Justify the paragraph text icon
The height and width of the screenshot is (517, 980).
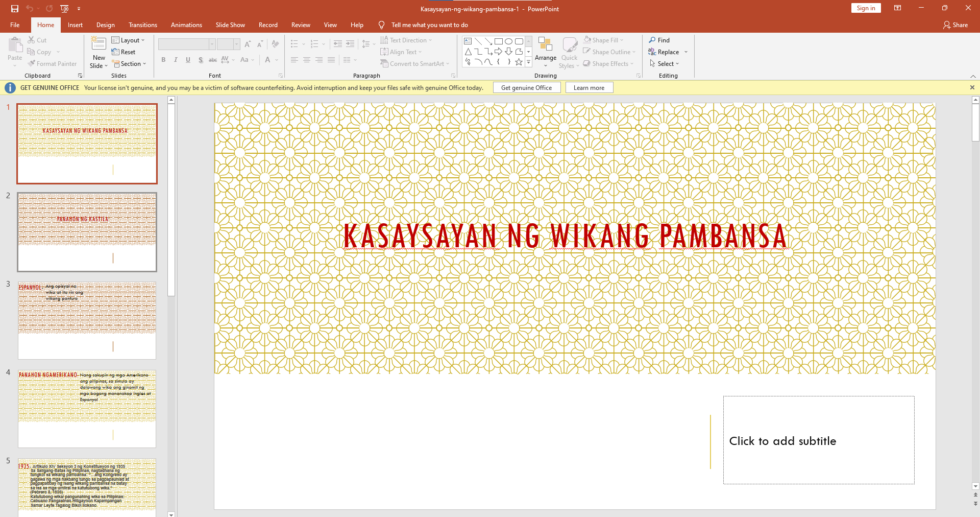[x=331, y=60]
